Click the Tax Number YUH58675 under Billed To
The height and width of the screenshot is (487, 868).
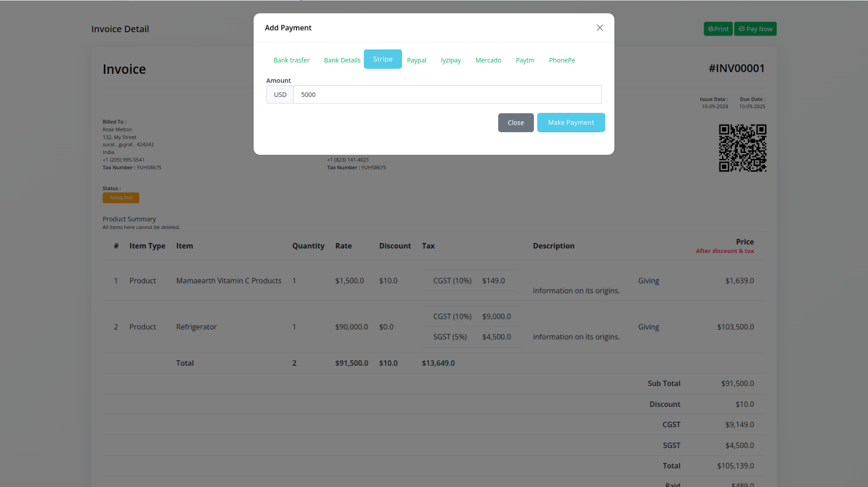(132, 168)
